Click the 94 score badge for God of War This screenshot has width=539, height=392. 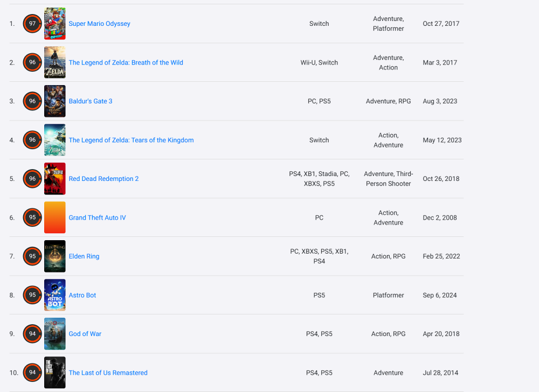32,334
